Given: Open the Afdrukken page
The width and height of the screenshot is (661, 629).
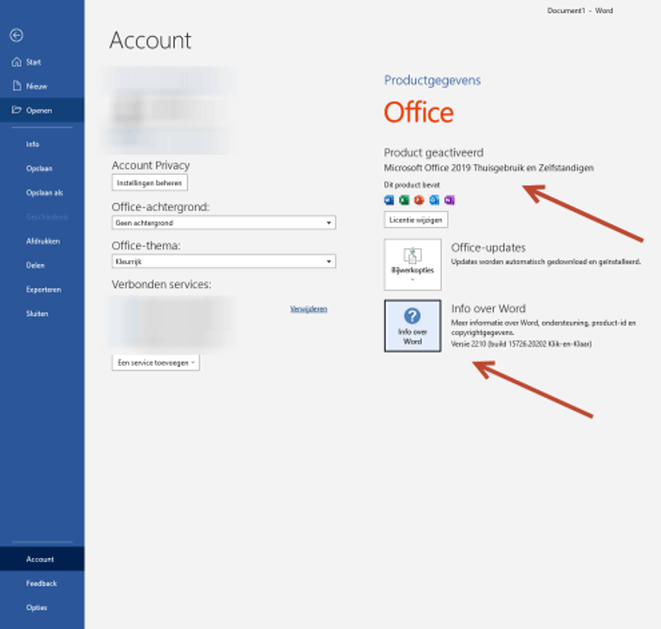Looking at the screenshot, I should point(43,241).
